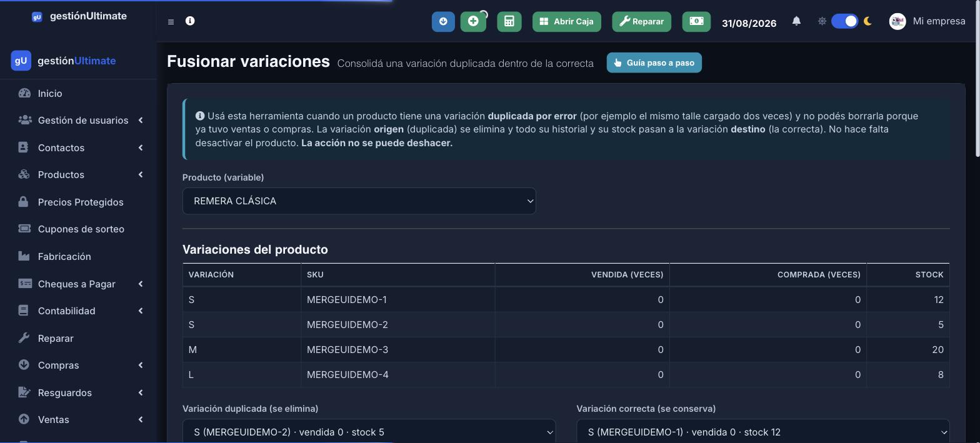Click the date 31/08/2026
The height and width of the screenshot is (443, 980).
coord(749,23)
